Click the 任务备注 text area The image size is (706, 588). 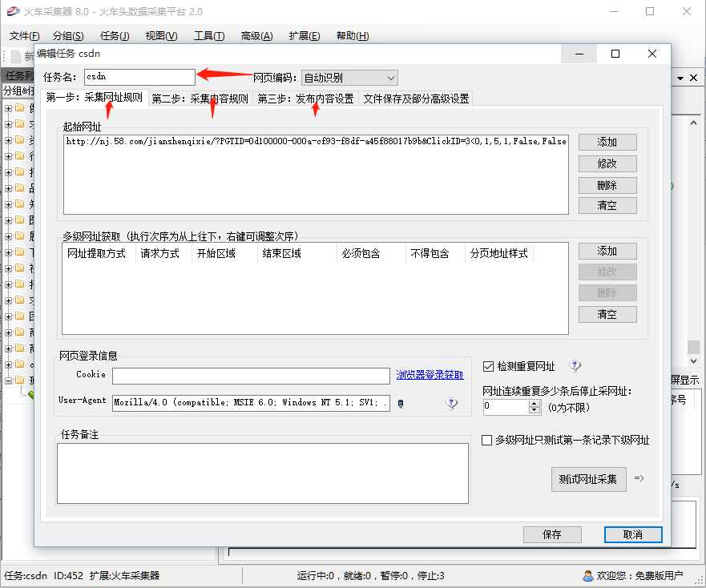click(x=263, y=473)
